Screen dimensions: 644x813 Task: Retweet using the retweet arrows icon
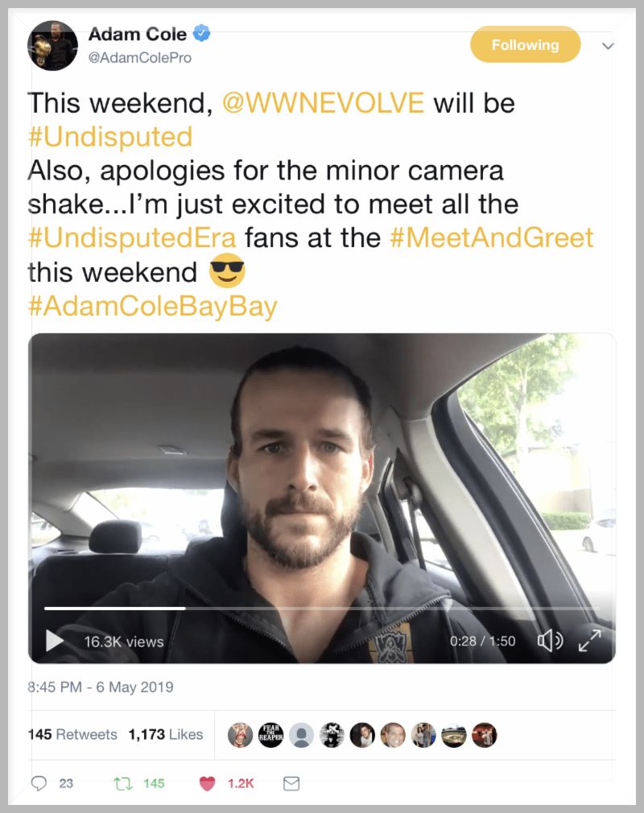pos(123,783)
